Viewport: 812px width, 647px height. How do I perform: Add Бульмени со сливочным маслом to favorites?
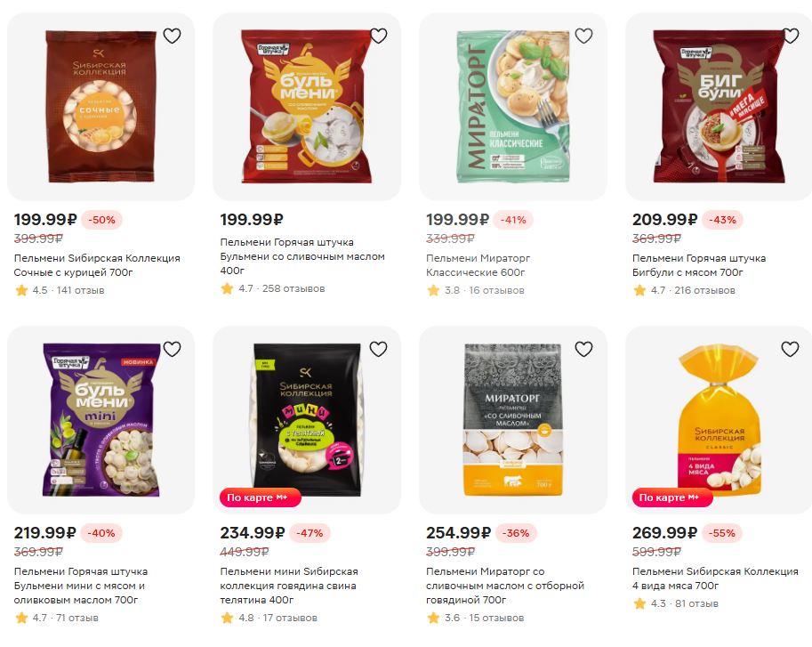click(x=379, y=36)
